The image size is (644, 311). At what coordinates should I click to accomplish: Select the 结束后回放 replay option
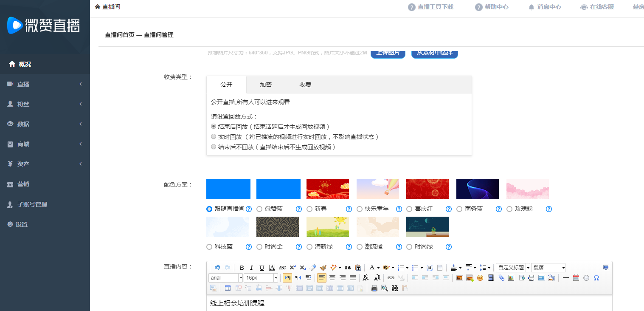tap(214, 127)
